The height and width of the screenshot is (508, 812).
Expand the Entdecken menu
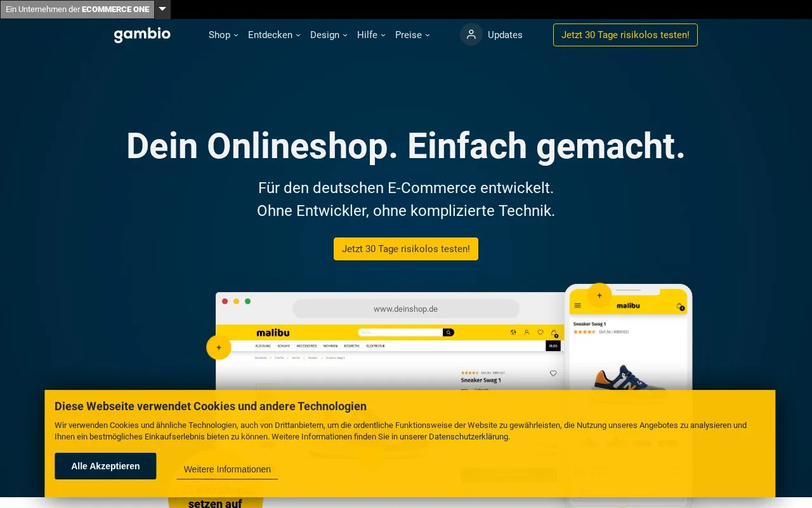click(274, 35)
